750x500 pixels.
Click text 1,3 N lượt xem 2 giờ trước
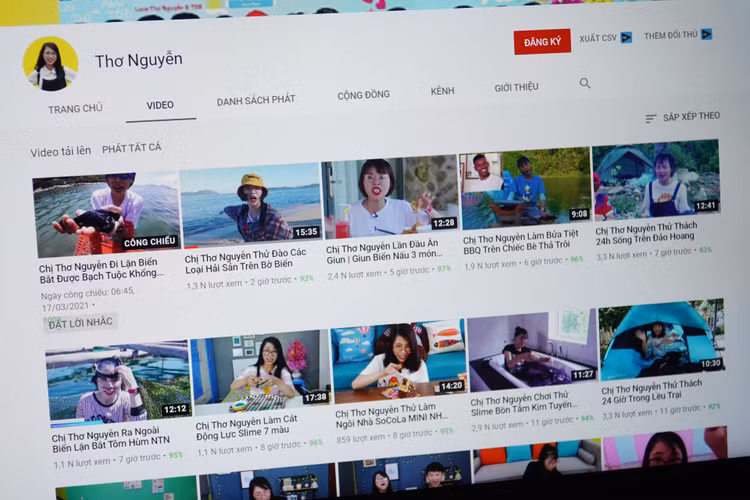[x=238, y=283]
